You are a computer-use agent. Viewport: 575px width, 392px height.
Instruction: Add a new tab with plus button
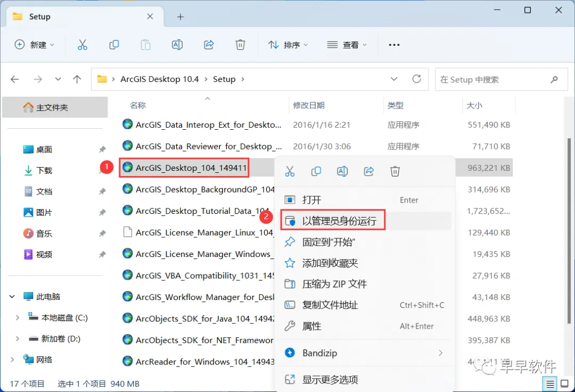(x=180, y=17)
